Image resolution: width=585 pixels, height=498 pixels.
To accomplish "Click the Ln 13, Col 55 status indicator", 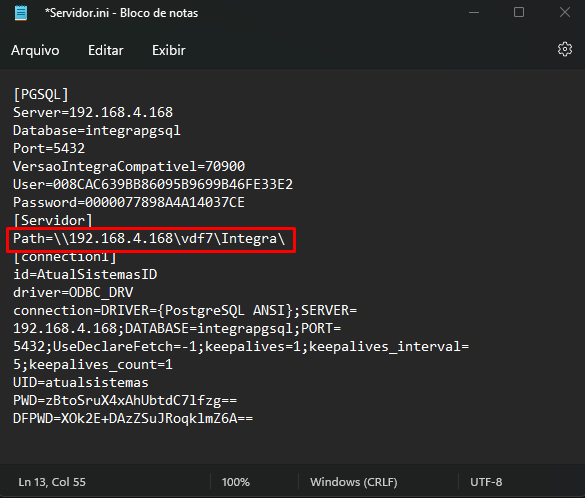I will (52, 482).
